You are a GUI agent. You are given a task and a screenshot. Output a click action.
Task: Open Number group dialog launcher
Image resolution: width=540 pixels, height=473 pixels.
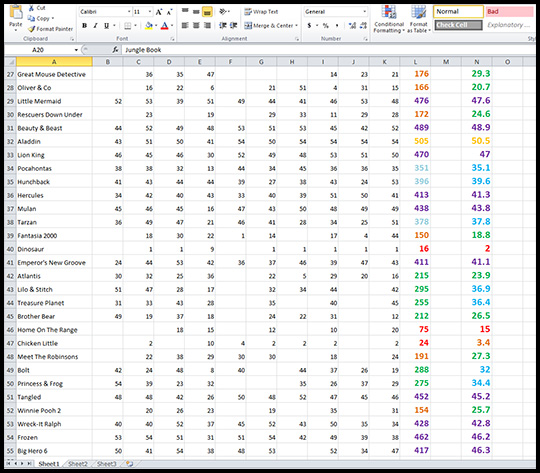365,39
